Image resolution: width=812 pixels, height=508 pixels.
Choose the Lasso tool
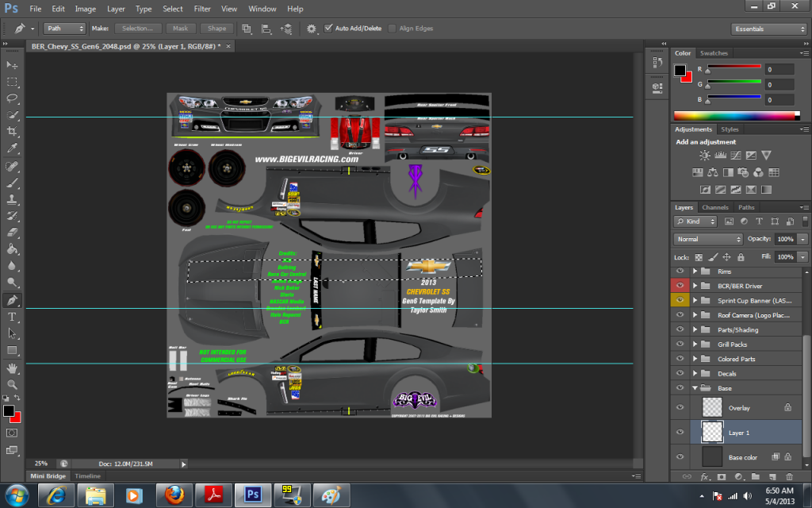[x=12, y=98]
